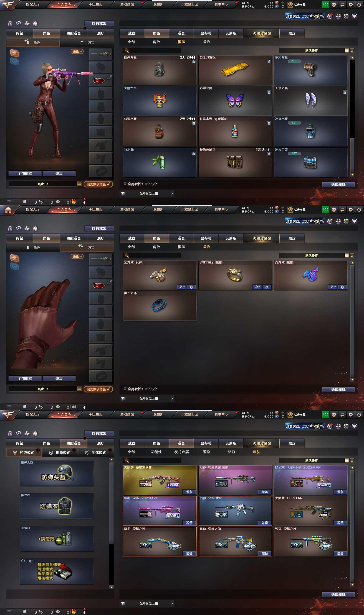
Task: Click the lock icon on 天使之翼 item
Action: (345, 92)
